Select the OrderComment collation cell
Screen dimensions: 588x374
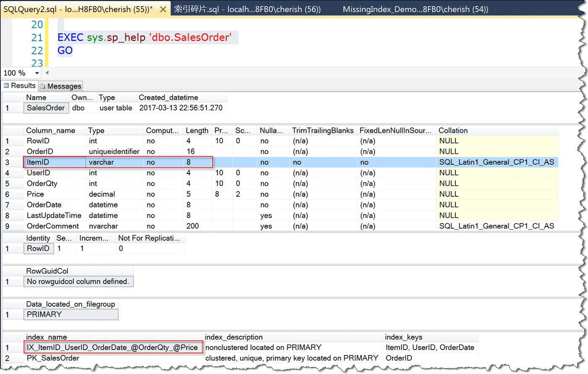click(497, 226)
